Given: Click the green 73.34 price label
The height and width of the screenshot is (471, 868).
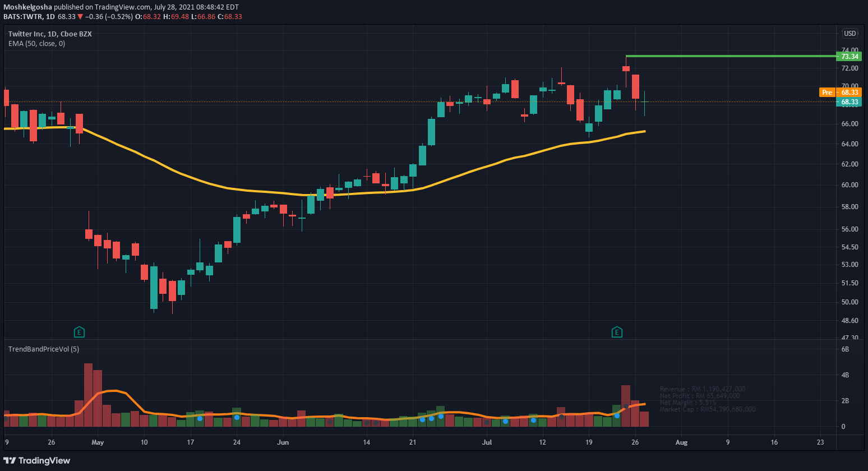Looking at the screenshot, I should (x=850, y=56).
